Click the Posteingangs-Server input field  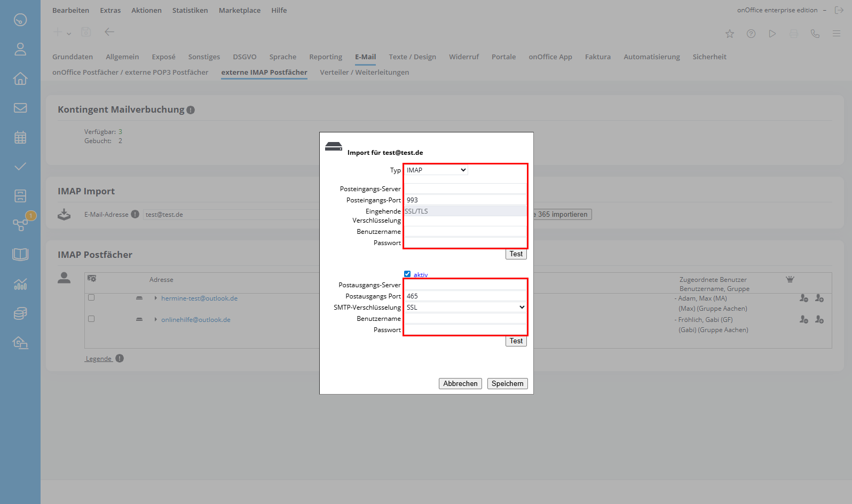point(465,189)
